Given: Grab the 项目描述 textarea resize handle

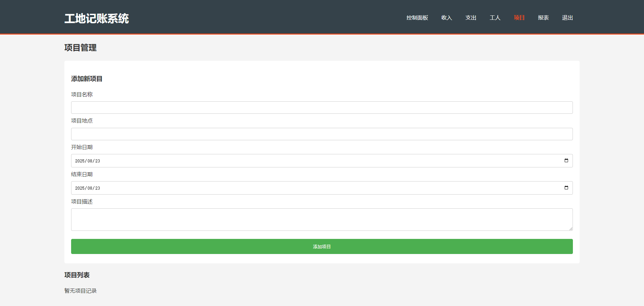Looking at the screenshot, I should coord(571,228).
